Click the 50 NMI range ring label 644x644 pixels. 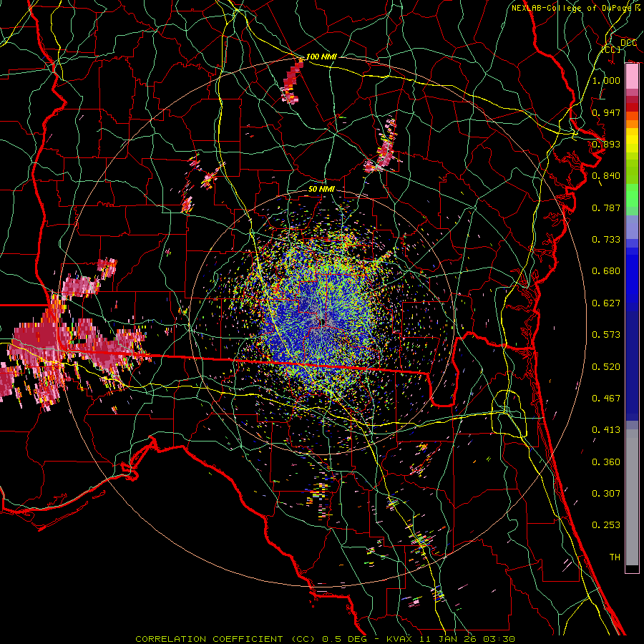321,190
